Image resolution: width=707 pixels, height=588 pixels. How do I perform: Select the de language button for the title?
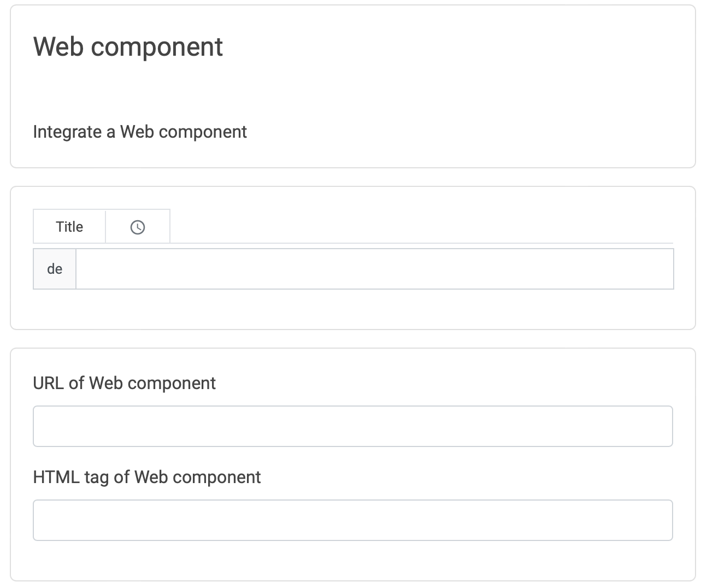coord(55,268)
